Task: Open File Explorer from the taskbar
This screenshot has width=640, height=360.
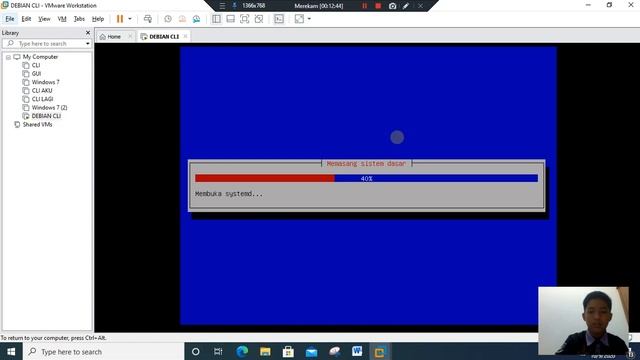Action: tap(265, 351)
